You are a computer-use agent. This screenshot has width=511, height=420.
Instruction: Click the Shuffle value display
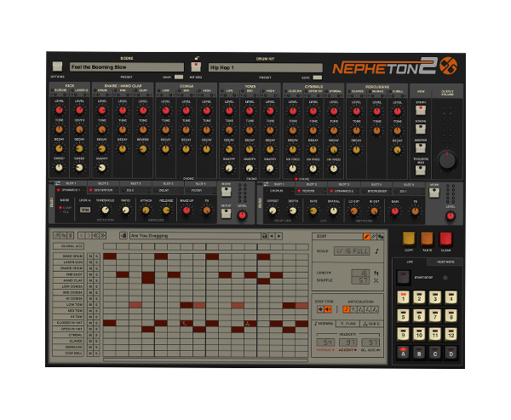(x=360, y=280)
